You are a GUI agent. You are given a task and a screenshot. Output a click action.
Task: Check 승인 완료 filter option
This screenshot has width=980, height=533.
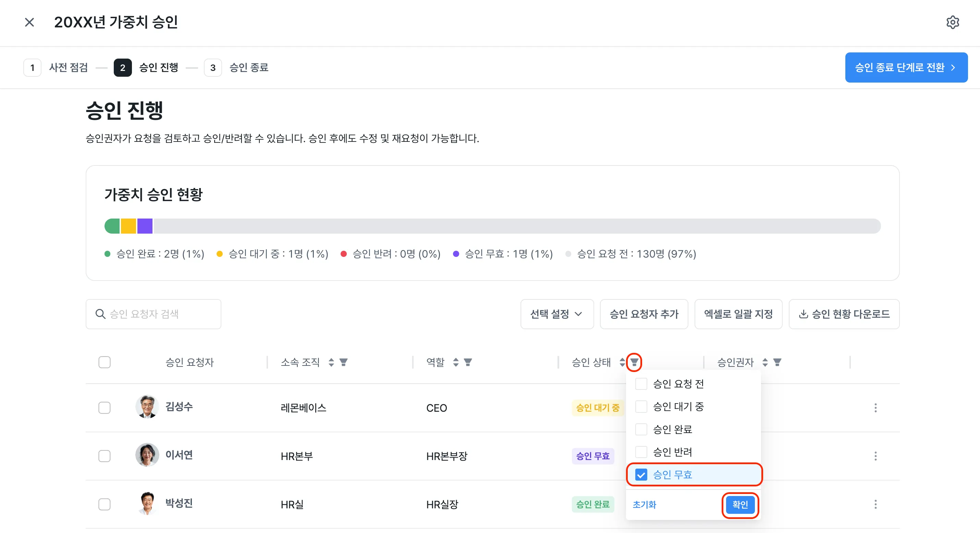[x=641, y=429]
